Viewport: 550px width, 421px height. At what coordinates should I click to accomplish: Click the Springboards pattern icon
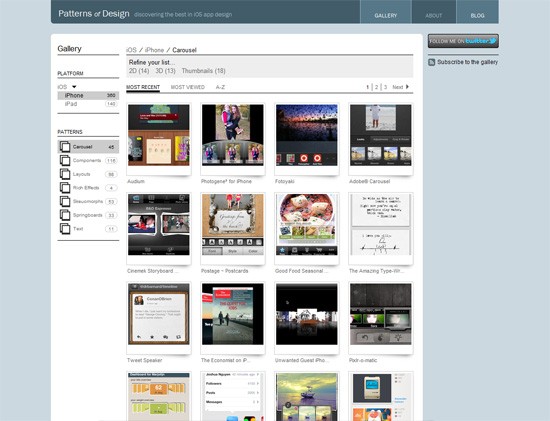(65, 215)
